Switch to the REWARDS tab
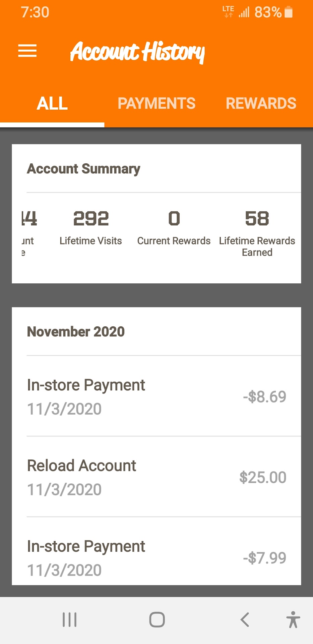This screenshot has height=644, width=313. click(x=261, y=103)
